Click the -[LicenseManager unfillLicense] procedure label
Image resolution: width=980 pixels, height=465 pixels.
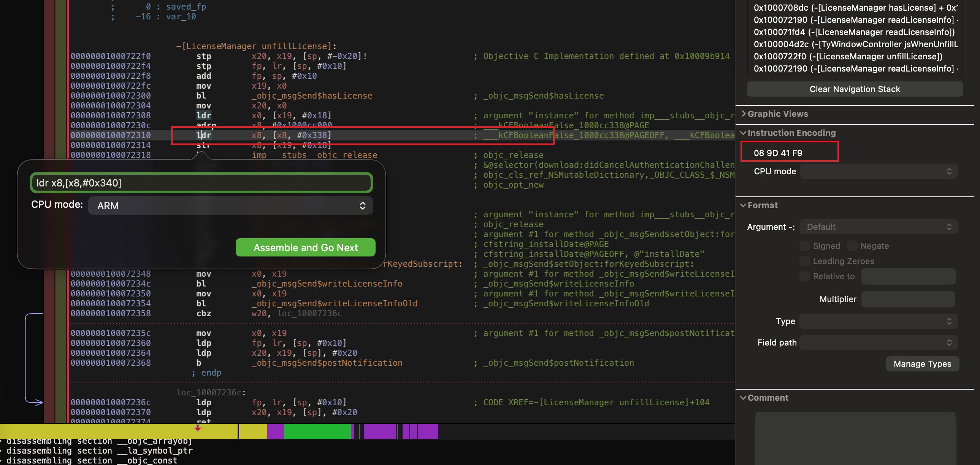[256, 46]
